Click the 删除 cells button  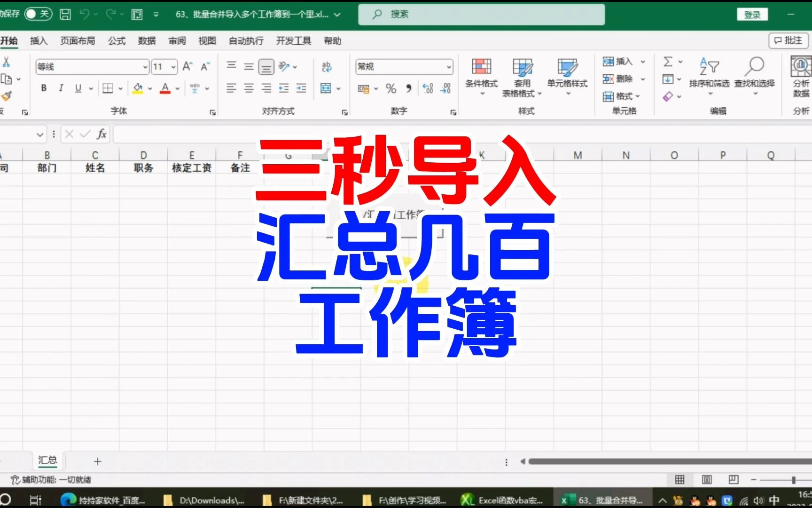[x=618, y=79]
